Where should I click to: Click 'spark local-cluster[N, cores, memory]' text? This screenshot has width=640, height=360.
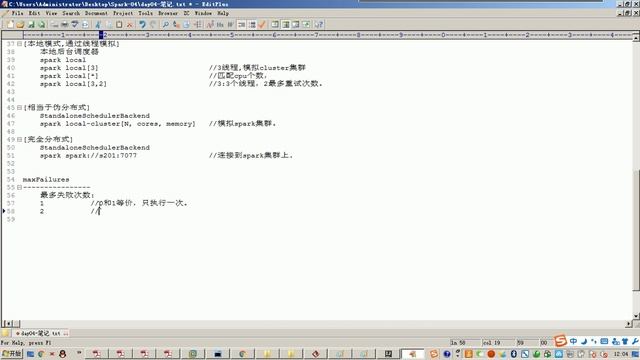click(x=118, y=124)
